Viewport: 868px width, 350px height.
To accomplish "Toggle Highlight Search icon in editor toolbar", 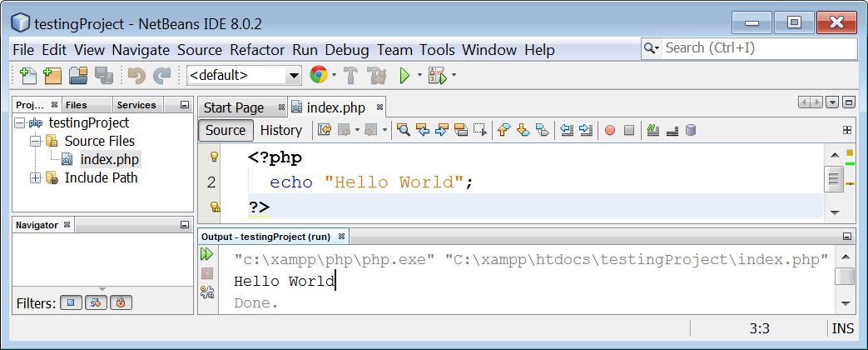I will pos(460,130).
